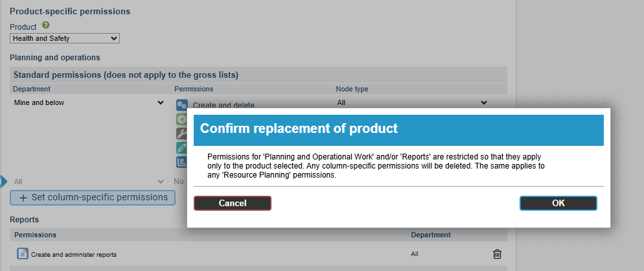Expand the Mine and below department dropdown
Screen dimensions: 644x271
pyautogui.click(x=89, y=102)
